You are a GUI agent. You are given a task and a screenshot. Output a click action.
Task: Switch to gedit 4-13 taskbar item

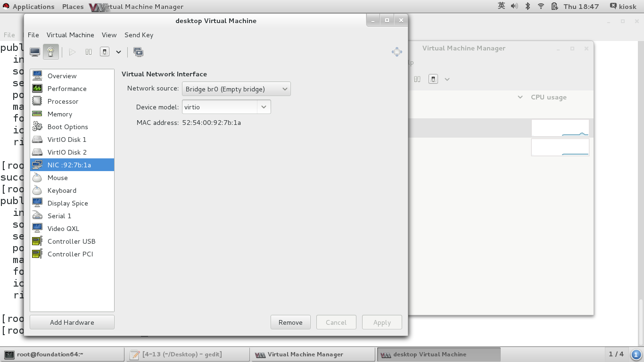(x=187, y=354)
